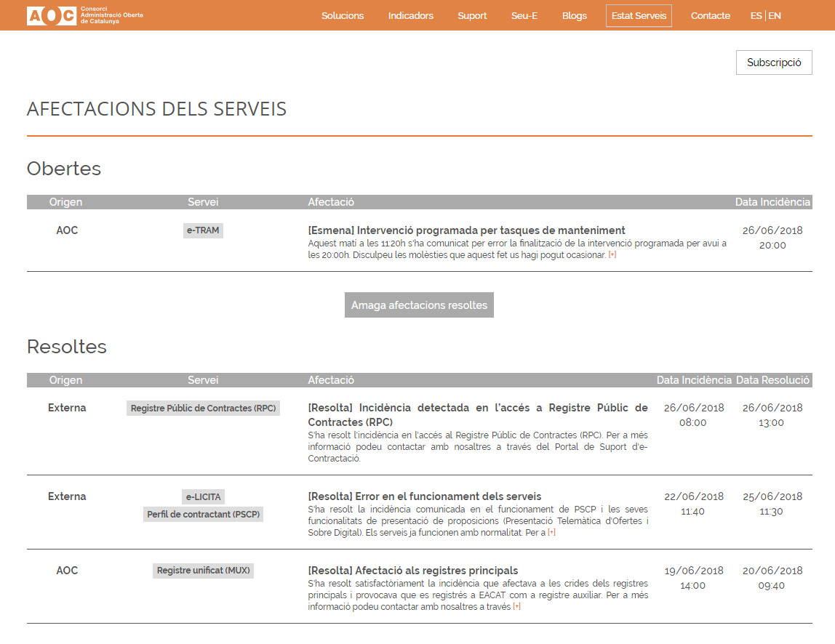Switch language to ES
The width and height of the screenshot is (835, 644).
click(x=756, y=16)
